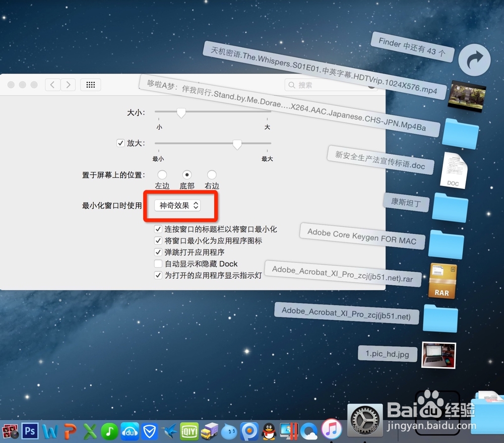Open PowerPoint from the Dock
This screenshot has height=443, width=504.
(x=71, y=431)
